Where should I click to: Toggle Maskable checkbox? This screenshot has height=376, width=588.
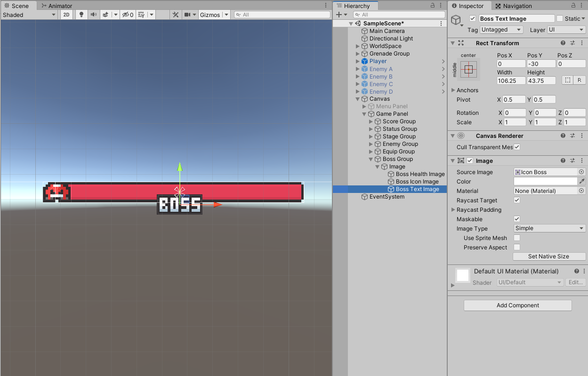pos(517,219)
